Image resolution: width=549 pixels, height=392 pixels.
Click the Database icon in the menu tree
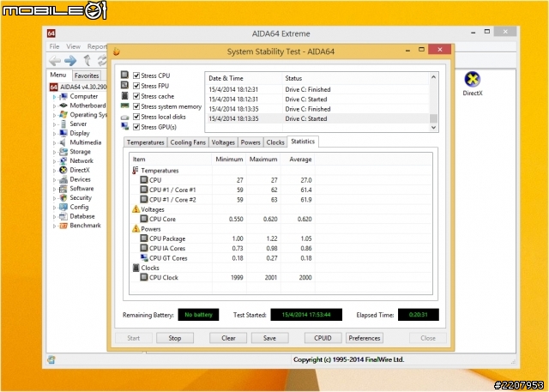pyautogui.click(x=63, y=216)
